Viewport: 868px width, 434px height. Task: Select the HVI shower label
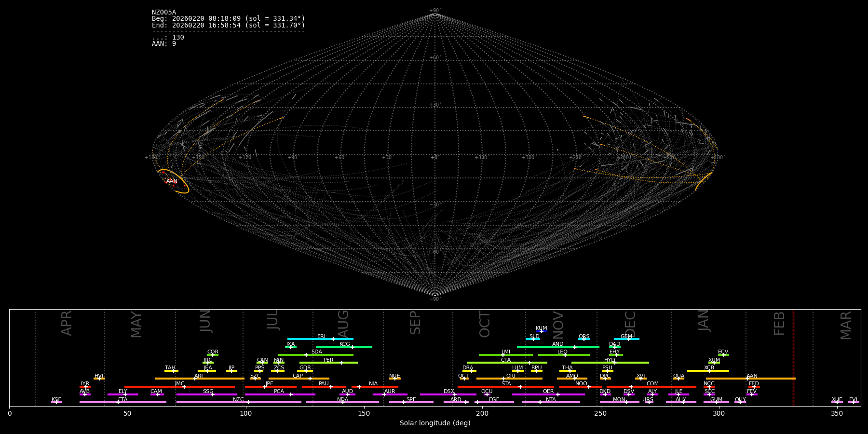point(99,376)
